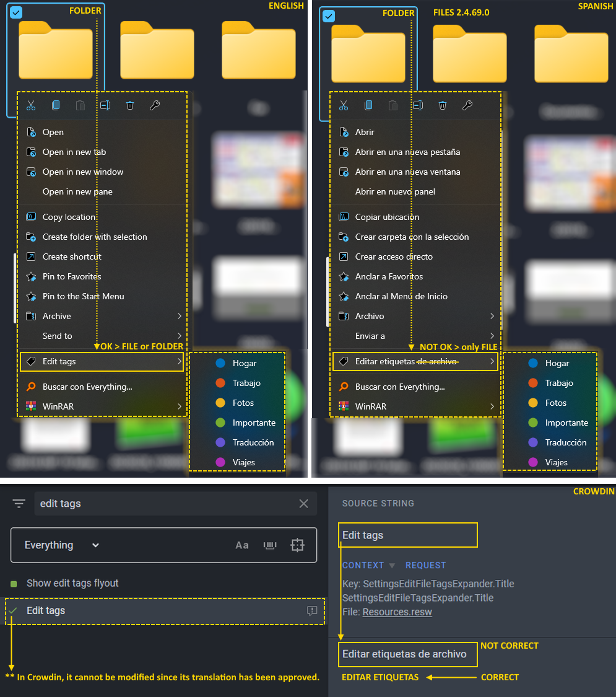The height and width of the screenshot is (697, 616).
Task: Select the Paste icon in the Spanish context menu
Action: click(393, 105)
